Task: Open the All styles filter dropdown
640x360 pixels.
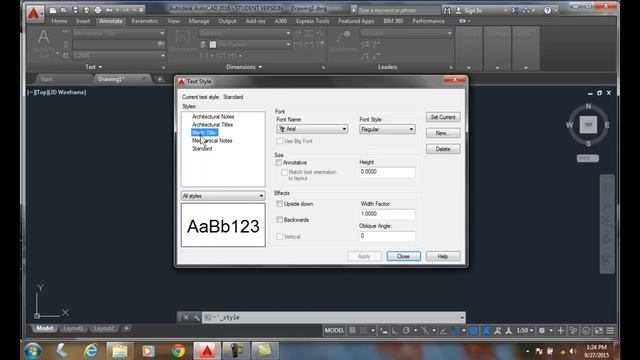Action: point(223,196)
